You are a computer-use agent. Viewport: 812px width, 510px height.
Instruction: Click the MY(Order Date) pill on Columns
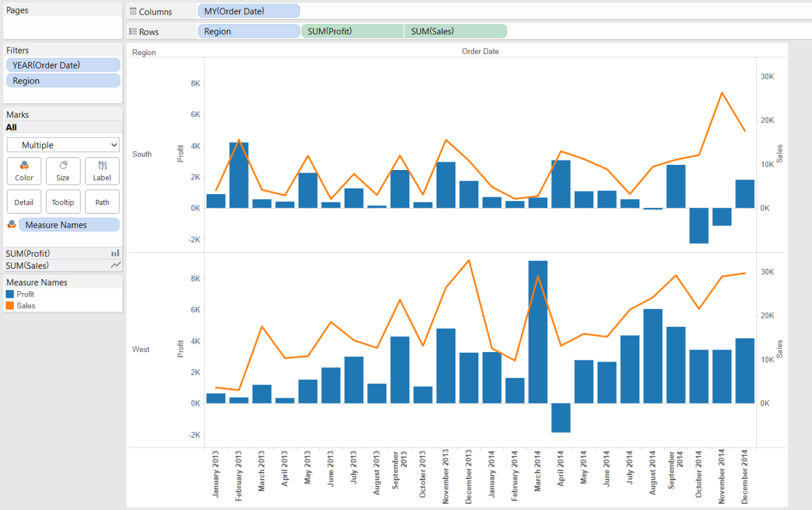point(249,11)
